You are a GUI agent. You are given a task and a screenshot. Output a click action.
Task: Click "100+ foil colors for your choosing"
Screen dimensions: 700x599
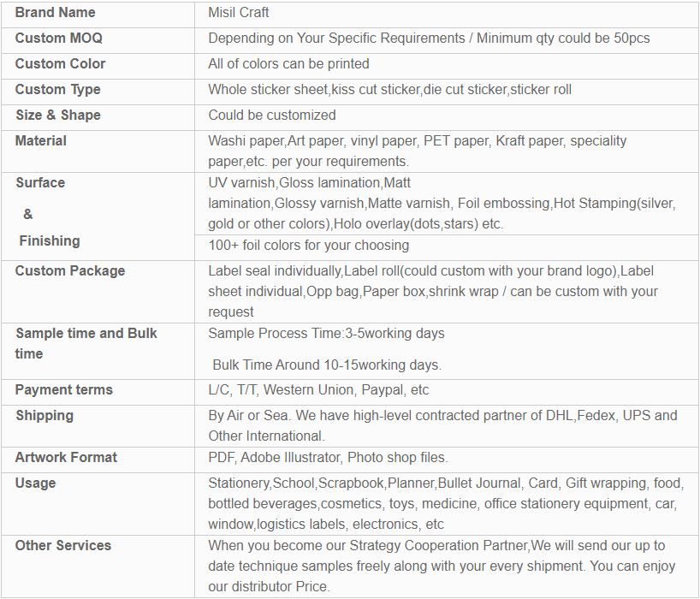click(308, 246)
